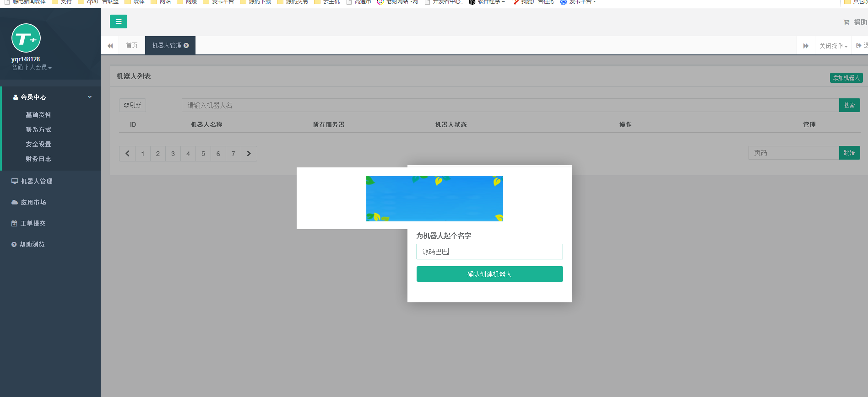Click the 添加机器人 button
868x397 pixels.
[846, 78]
